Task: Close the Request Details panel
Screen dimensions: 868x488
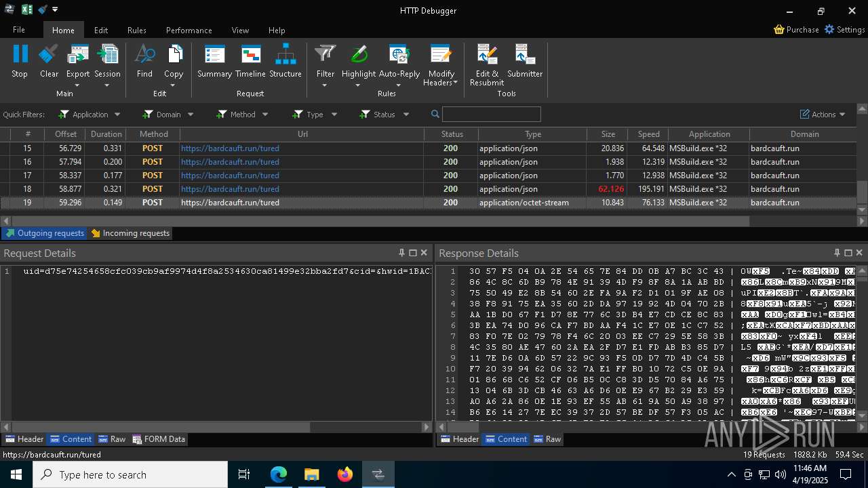Action: [424, 253]
